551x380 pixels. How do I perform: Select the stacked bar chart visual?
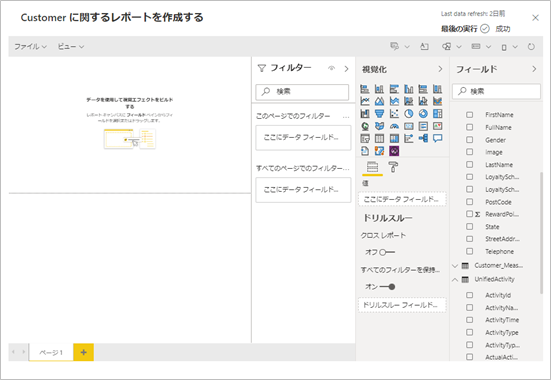point(365,89)
